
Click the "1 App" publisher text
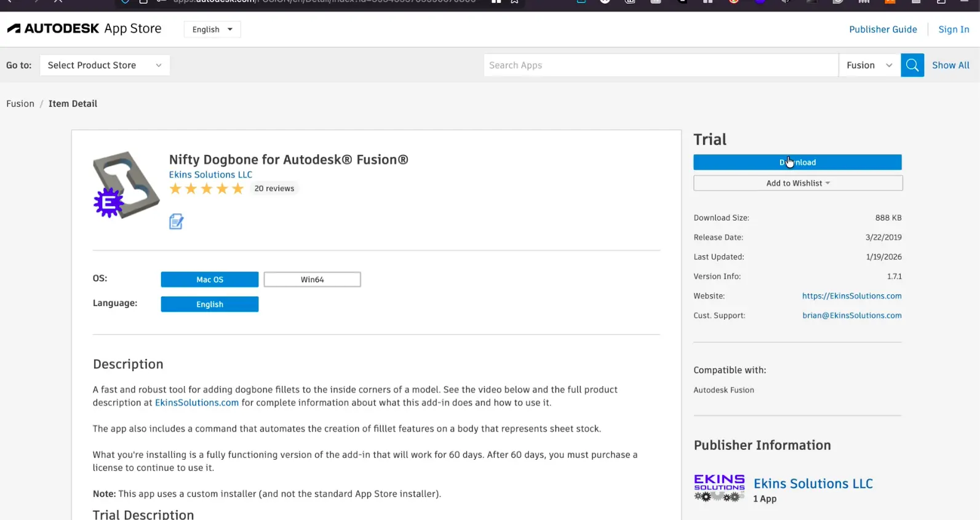765,499
